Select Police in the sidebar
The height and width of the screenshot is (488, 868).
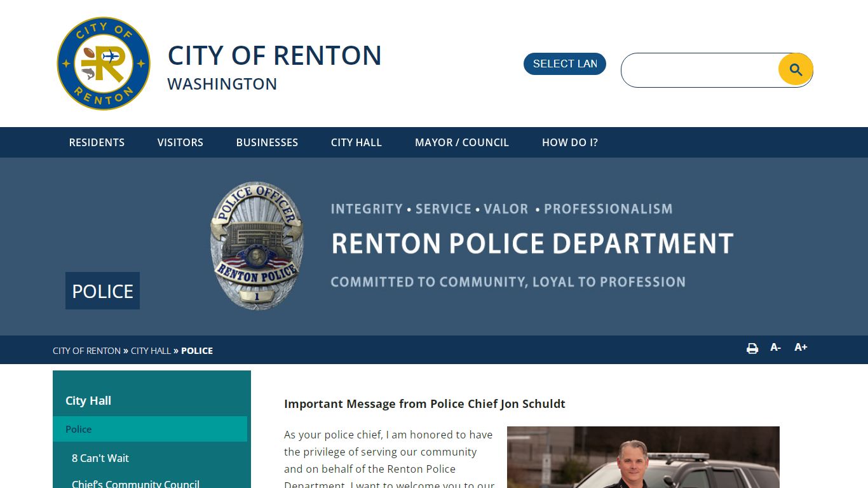coord(150,429)
